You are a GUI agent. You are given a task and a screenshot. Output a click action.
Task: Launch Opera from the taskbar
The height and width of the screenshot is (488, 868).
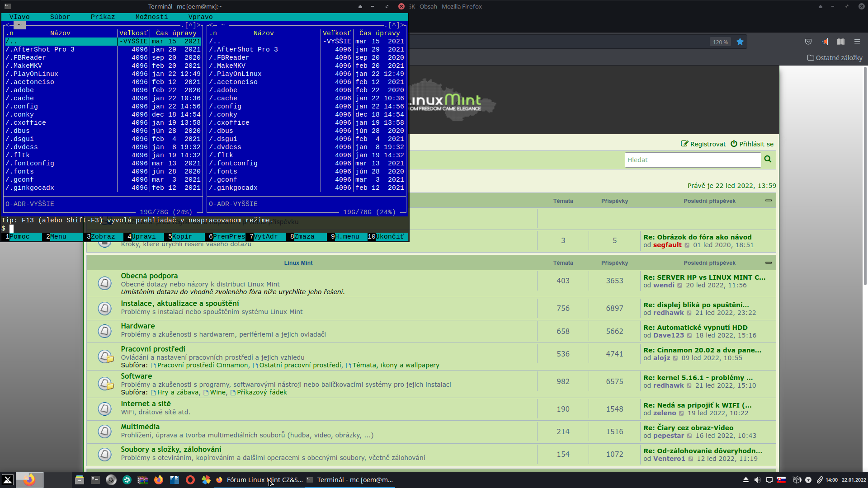[x=190, y=480]
